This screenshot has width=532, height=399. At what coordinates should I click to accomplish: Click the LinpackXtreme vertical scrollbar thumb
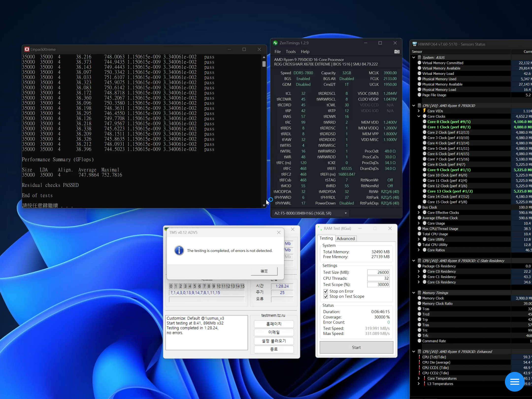coord(264,64)
